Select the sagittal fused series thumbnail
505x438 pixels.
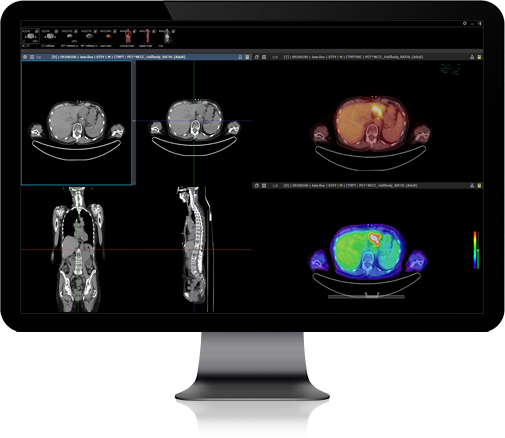click(x=147, y=37)
